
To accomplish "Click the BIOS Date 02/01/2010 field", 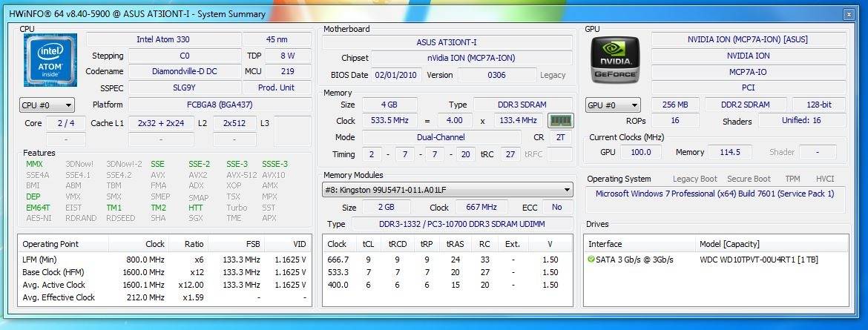I will pyautogui.click(x=396, y=75).
